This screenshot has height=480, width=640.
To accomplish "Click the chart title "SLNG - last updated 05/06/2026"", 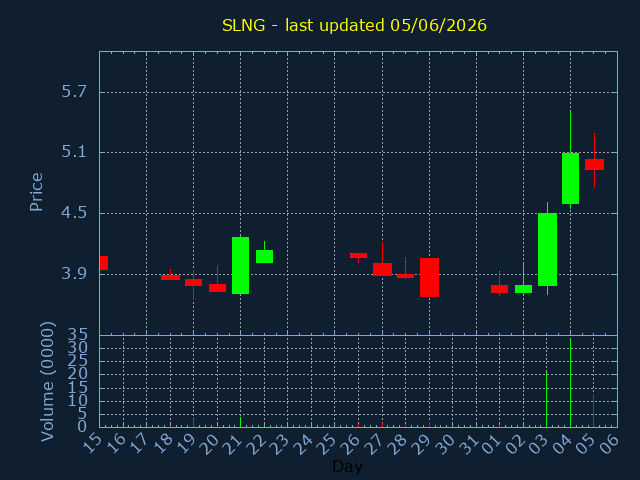I will point(354,25).
